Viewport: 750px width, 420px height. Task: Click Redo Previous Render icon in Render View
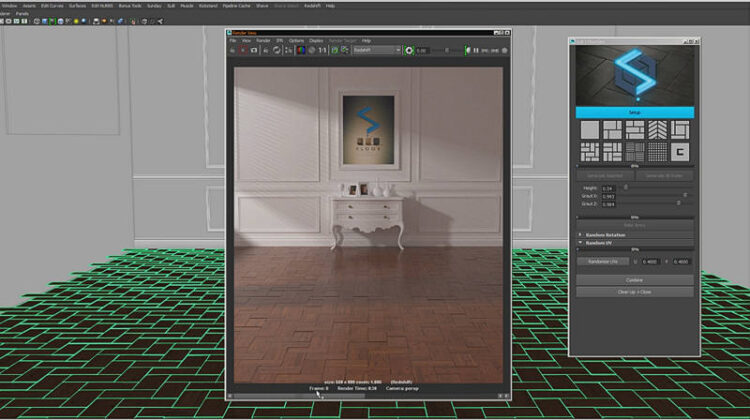[x=232, y=50]
